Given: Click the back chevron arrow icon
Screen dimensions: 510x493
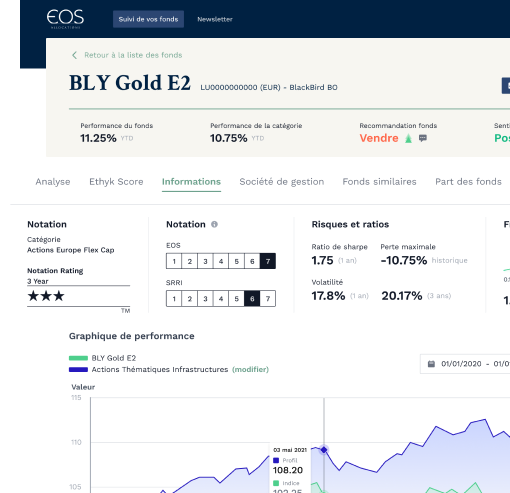Looking at the screenshot, I should coord(74,55).
